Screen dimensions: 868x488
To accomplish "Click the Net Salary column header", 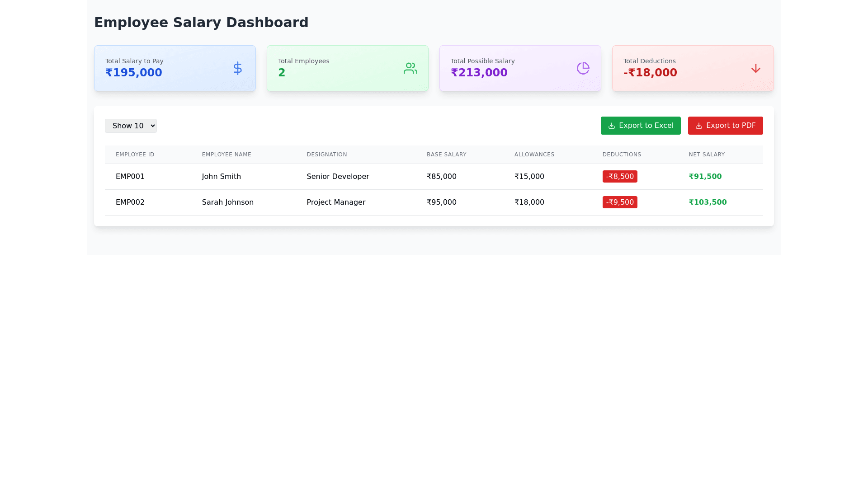I will coord(706,155).
